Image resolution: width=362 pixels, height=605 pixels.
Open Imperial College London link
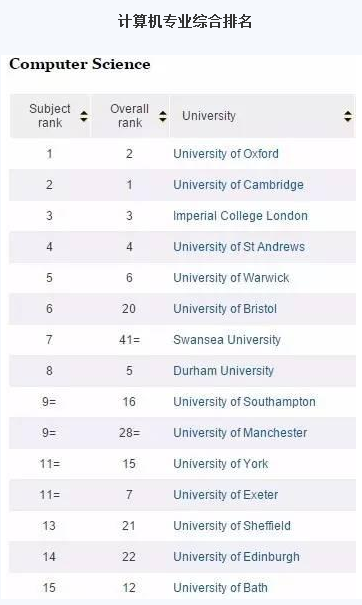coord(240,216)
